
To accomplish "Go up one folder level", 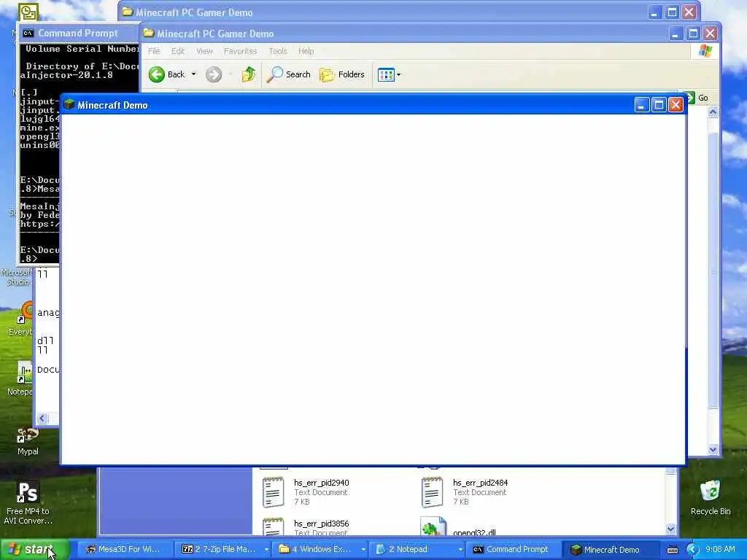I will pyautogui.click(x=248, y=74).
